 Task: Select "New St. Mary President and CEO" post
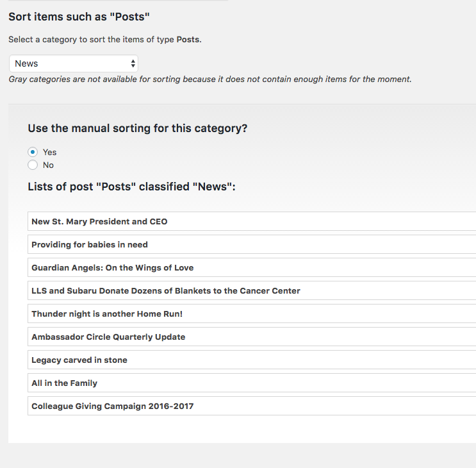pyautogui.click(x=99, y=221)
